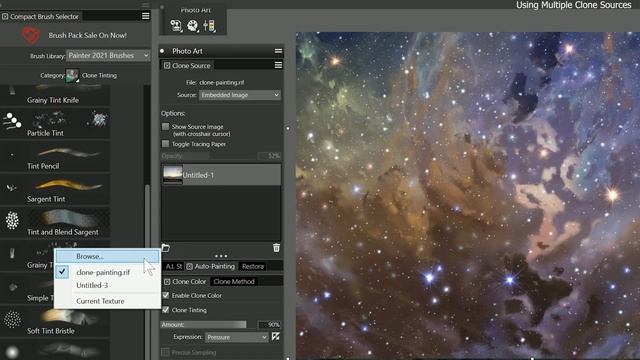Click the Auto-Painting tab close box
This screenshot has width=640, height=360.
[x=189, y=267]
